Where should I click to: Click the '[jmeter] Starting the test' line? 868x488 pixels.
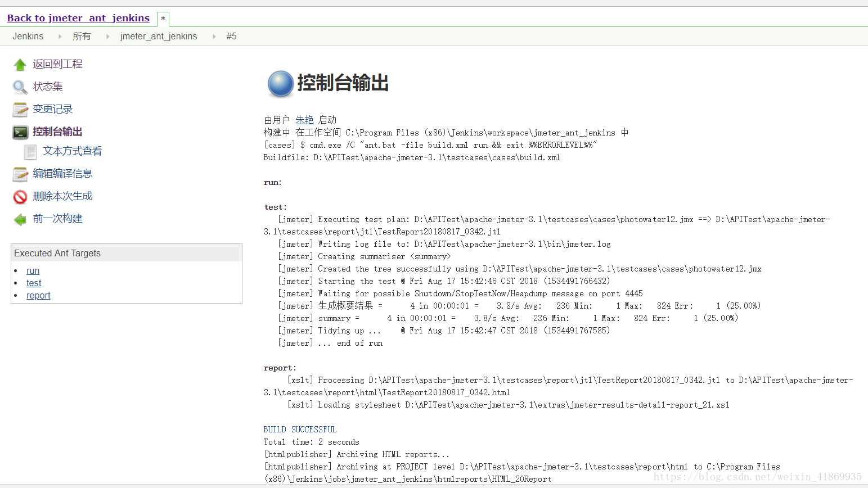[444, 281]
